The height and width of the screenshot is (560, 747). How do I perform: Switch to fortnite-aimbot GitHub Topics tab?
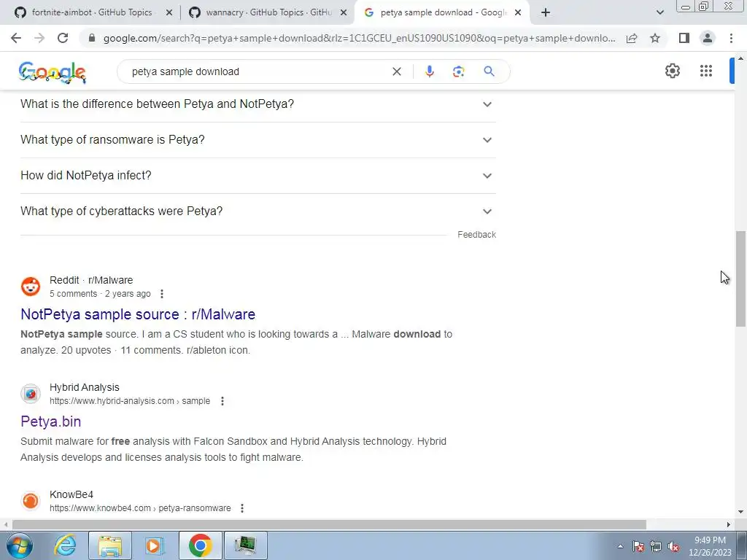click(91, 12)
